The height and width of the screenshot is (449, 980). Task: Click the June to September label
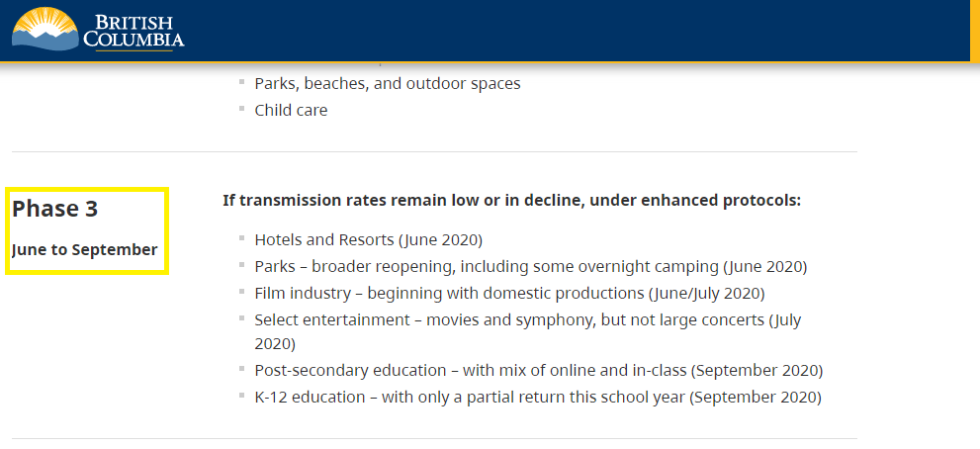pyautogui.click(x=84, y=249)
